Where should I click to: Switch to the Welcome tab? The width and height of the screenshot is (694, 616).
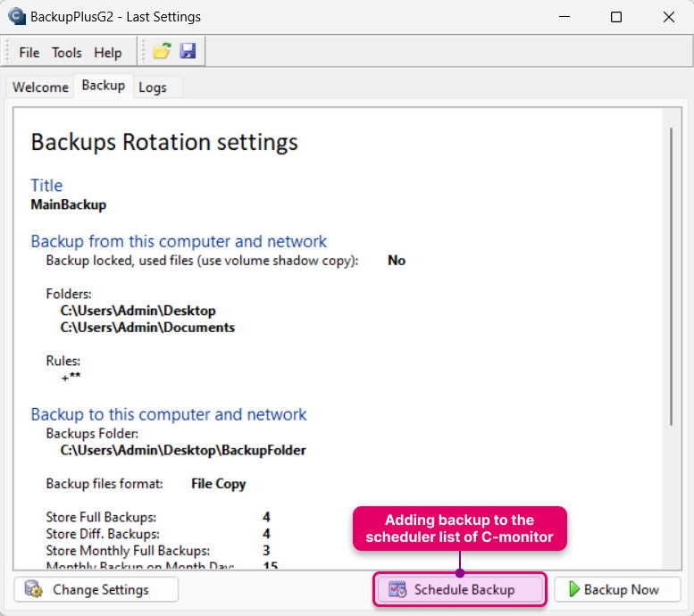(x=40, y=87)
